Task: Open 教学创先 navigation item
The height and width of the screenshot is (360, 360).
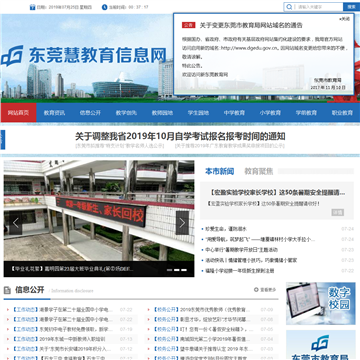Action: [126, 113]
